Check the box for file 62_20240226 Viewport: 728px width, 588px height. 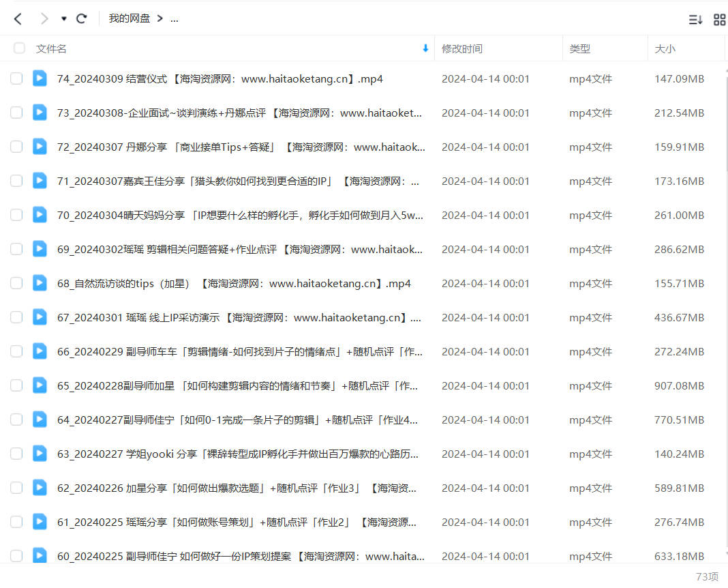coord(16,488)
